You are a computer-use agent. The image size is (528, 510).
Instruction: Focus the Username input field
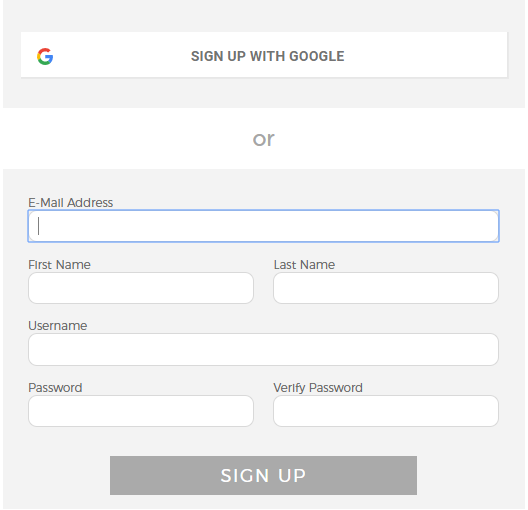(263, 349)
